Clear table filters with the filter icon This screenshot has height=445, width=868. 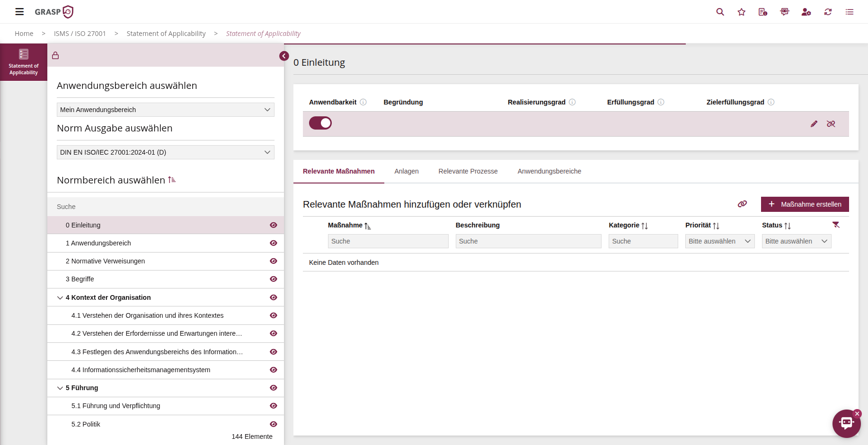click(836, 225)
